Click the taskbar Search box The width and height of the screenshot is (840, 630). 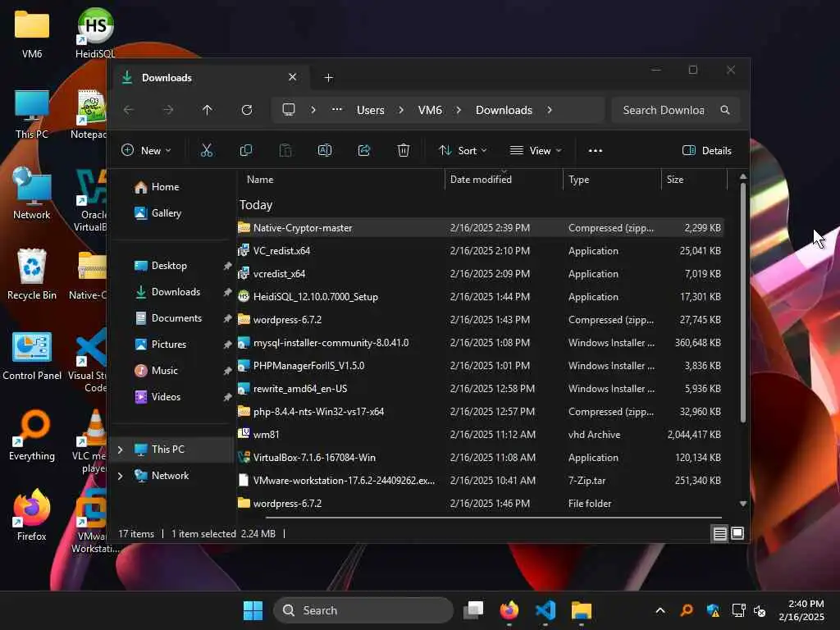363,610
